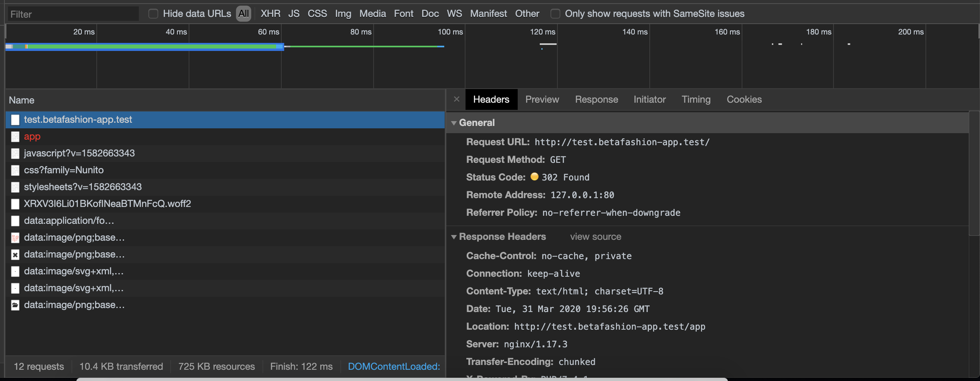Screen dimensions: 980x381
Task: Collapse the Response Headers section
Action: pyautogui.click(x=454, y=237)
